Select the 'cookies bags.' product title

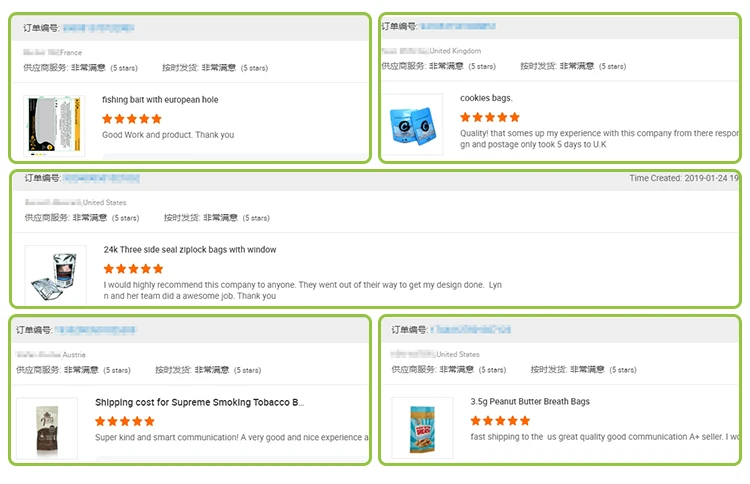click(x=486, y=99)
